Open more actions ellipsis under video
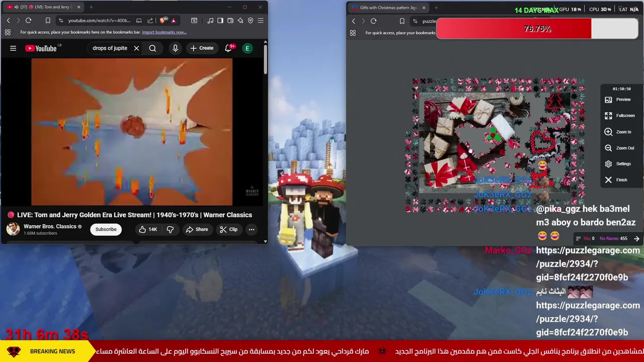 [251, 229]
